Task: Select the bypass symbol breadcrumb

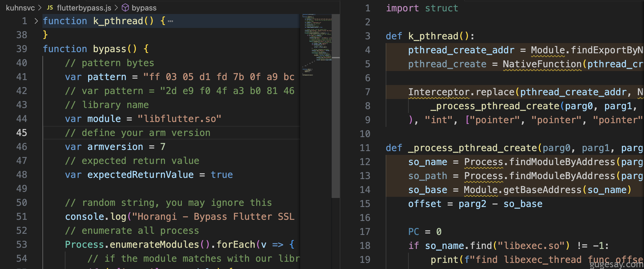Action: click(x=144, y=8)
